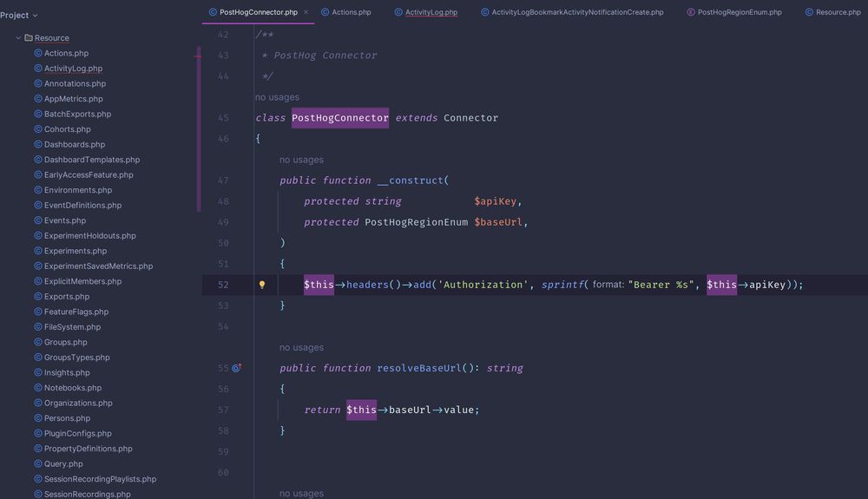This screenshot has height=499, width=868.
Task: Open Dashboards.php file
Action: pyautogui.click(x=74, y=144)
